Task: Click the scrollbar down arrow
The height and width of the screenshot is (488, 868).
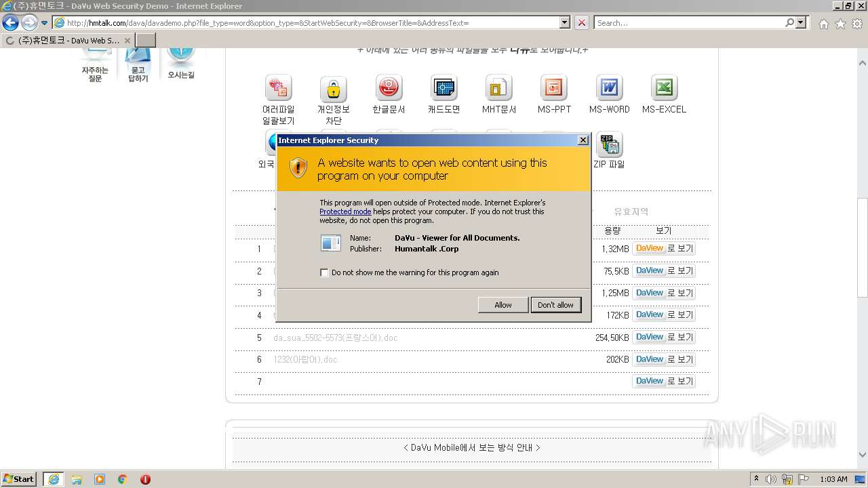Action: [862, 455]
